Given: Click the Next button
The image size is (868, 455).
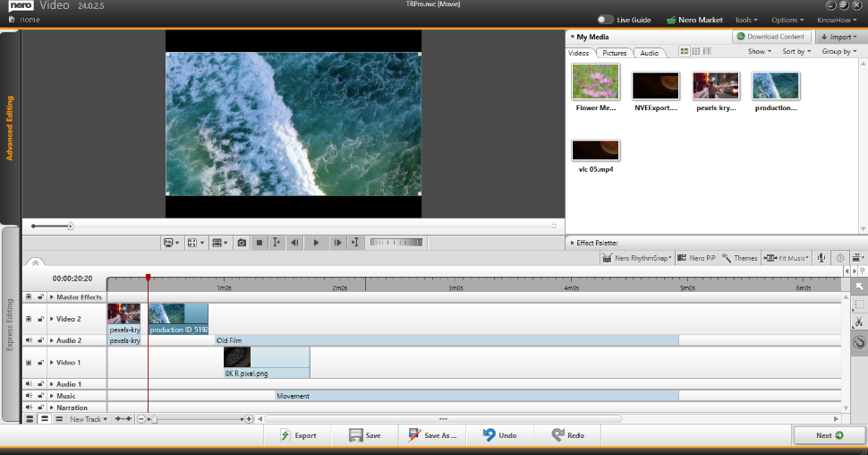Looking at the screenshot, I should click(829, 435).
